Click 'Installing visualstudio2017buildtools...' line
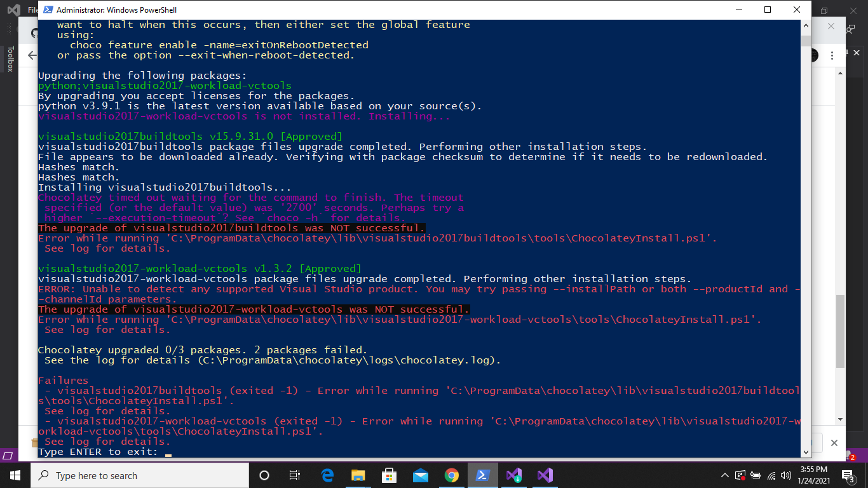The height and width of the screenshot is (488, 868). [x=165, y=187]
